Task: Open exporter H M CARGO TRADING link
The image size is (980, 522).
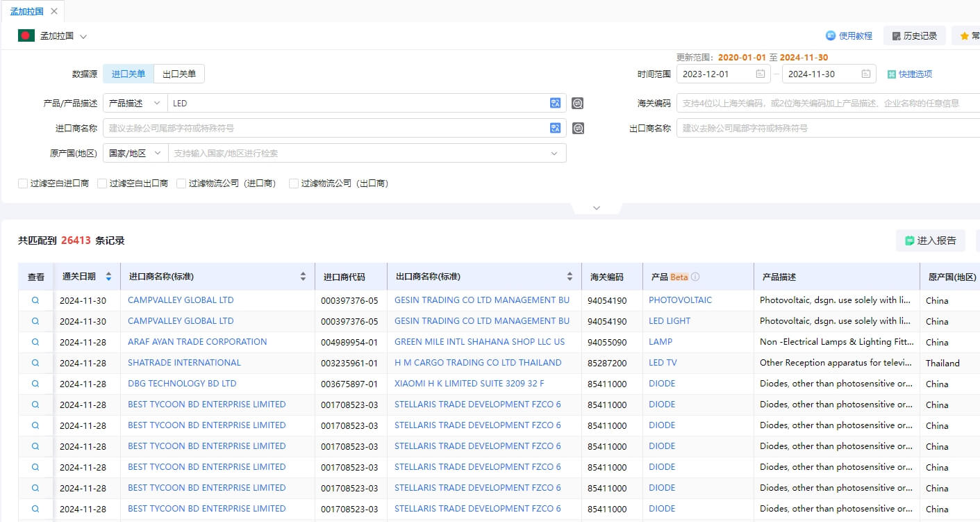Action: tap(478, 362)
